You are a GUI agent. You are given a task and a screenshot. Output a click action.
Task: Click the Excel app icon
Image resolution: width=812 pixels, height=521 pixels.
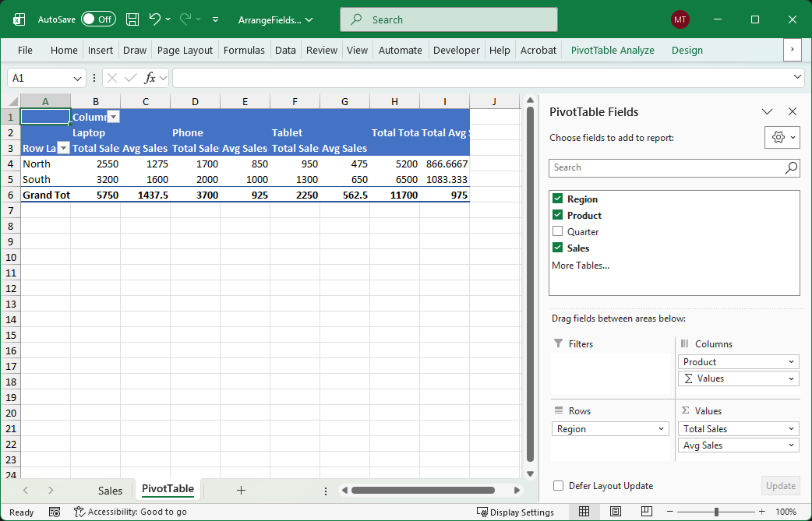19,19
